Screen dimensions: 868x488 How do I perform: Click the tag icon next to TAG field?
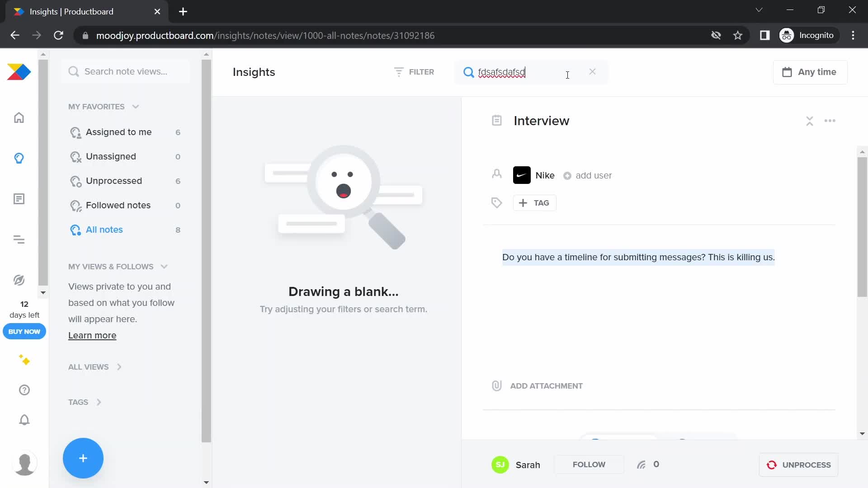(x=496, y=202)
